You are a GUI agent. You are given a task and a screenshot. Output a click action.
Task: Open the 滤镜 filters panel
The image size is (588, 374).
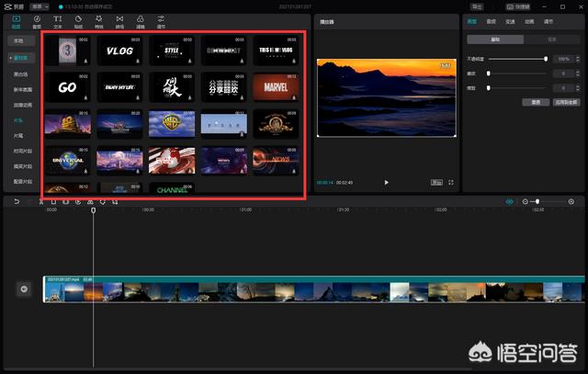(x=141, y=21)
